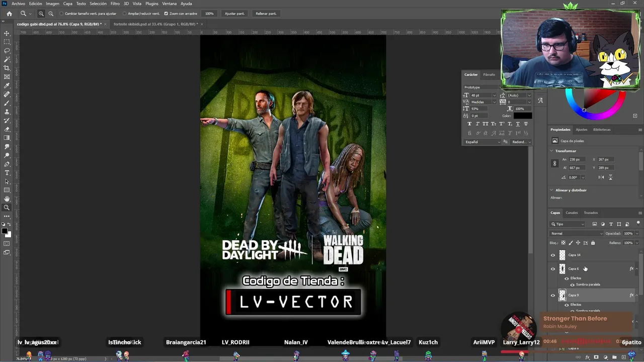Select the Lasso tool
The height and width of the screenshot is (362, 644).
7,51
